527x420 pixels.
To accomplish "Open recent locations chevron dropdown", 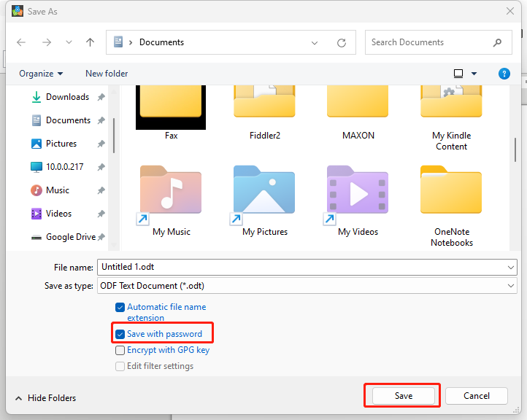I will click(69, 42).
